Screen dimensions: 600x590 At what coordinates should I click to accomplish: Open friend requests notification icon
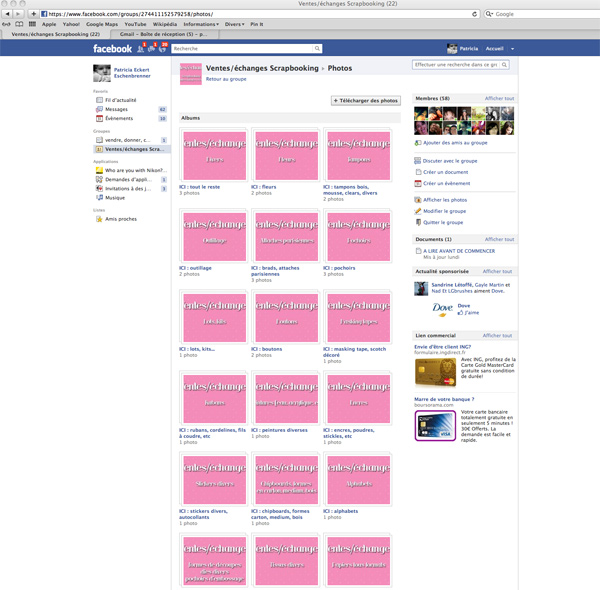[x=141, y=49]
